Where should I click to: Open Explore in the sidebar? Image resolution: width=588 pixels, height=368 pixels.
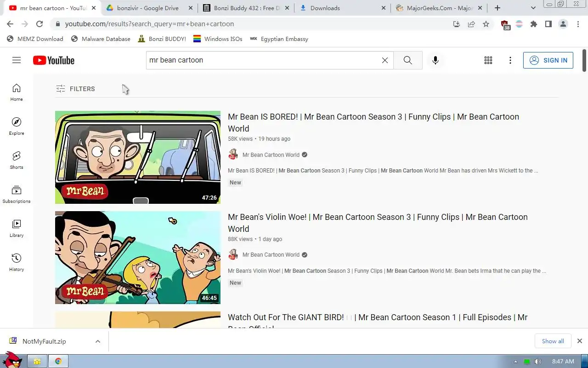pyautogui.click(x=17, y=126)
